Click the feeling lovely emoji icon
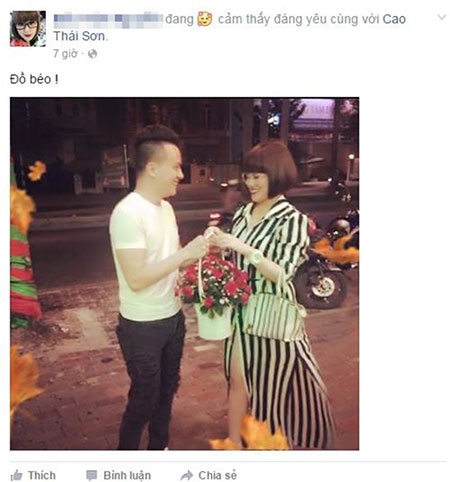 click(x=205, y=19)
